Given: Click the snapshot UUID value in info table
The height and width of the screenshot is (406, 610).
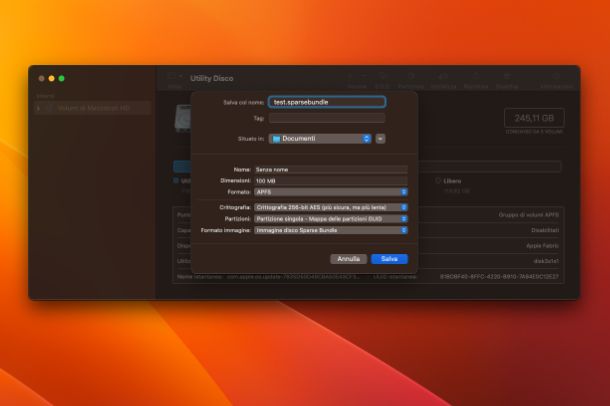Looking at the screenshot, I should click(x=499, y=276).
